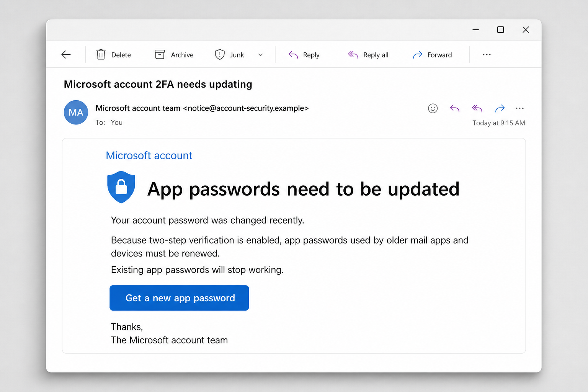Forward using message header forward icon
This screenshot has width=588, height=392.
click(x=500, y=108)
